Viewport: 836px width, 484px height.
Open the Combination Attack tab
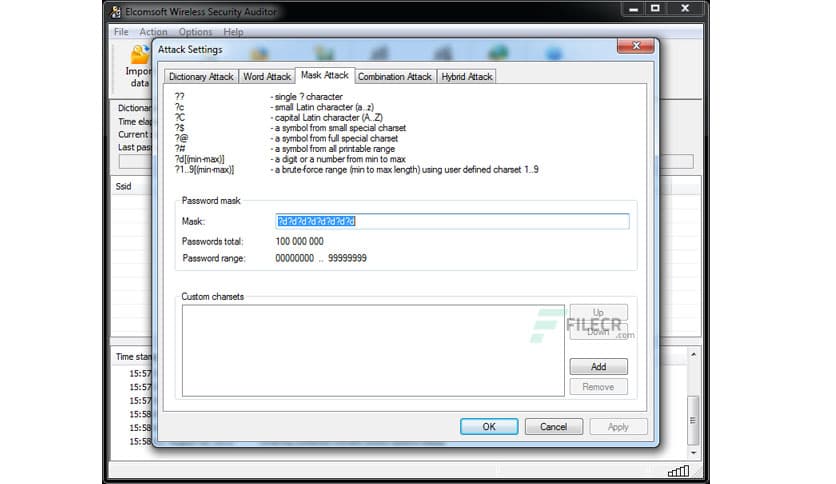click(x=395, y=77)
